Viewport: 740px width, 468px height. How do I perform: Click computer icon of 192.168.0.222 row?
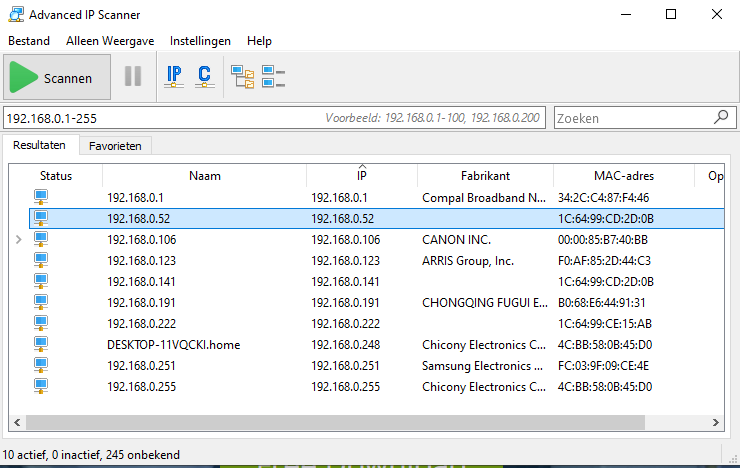click(41, 323)
